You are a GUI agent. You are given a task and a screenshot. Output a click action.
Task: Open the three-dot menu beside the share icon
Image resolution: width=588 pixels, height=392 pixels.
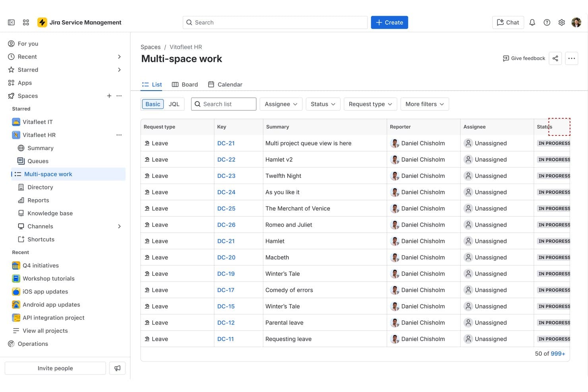(x=572, y=58)
